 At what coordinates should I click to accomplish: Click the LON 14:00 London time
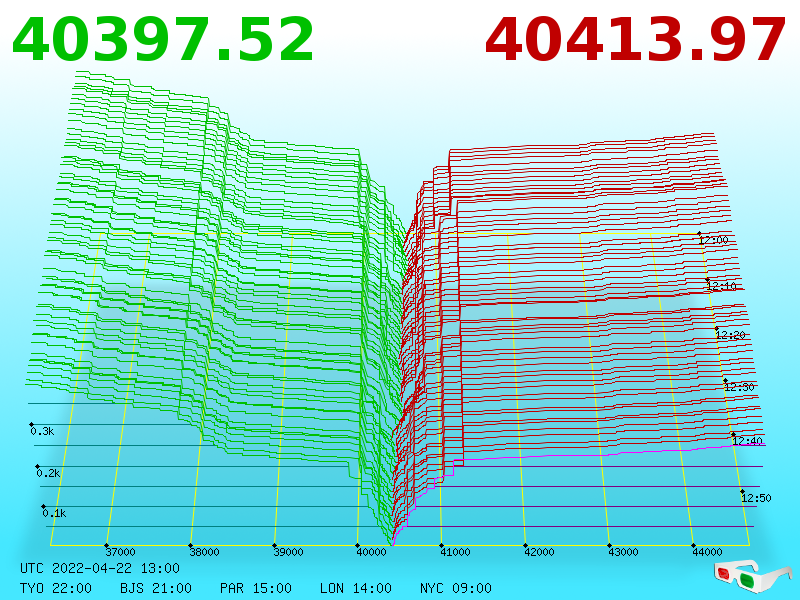pyautogui.click(x=356, y=588)
